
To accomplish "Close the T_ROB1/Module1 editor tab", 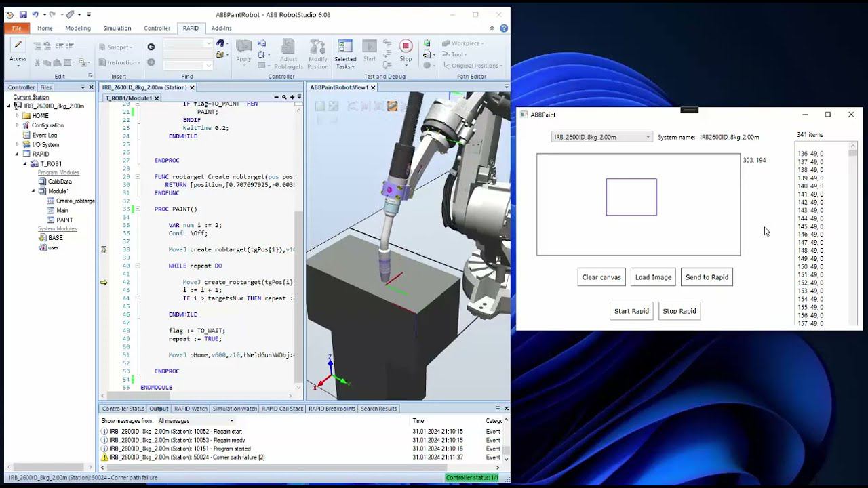I will pyautogui.click(x=157, y=98).
